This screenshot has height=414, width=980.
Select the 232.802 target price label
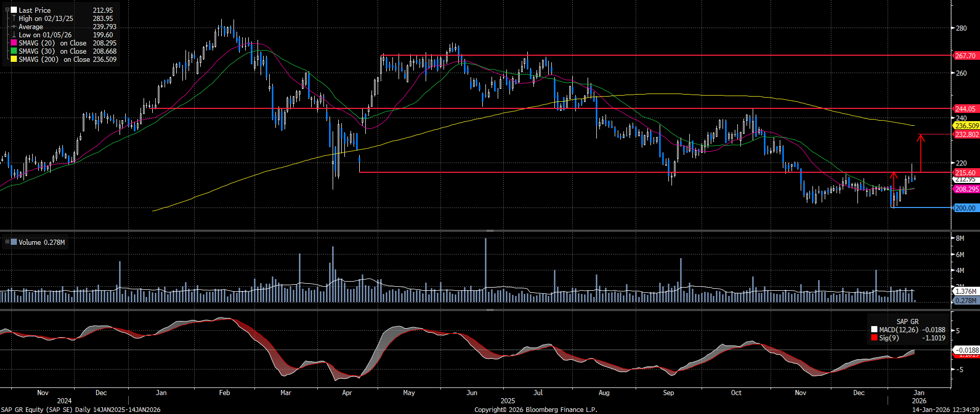[966, 134]
